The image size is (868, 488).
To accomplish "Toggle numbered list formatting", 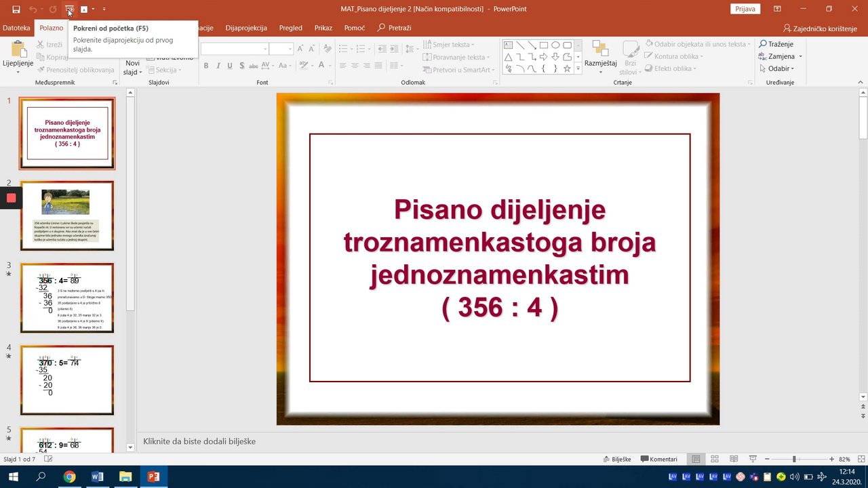I will point(361,49).
